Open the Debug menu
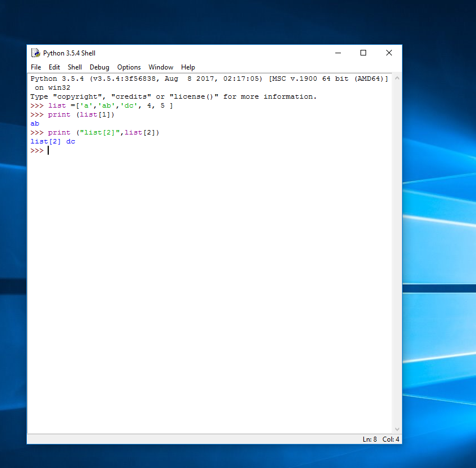This screenshot has width=476, height=468. [x=99, y=67]
